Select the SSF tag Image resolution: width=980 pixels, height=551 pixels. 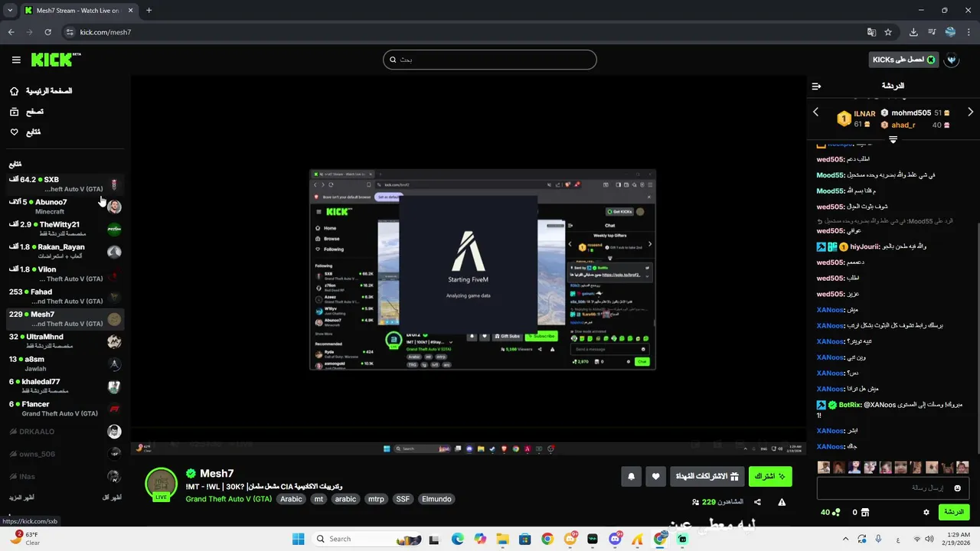[x=403, y=499]
